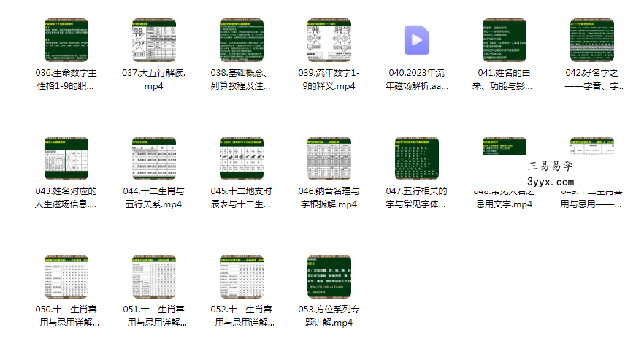Screen dimensions: 644x346
Task: Open thumbnail of 046.纳音名理与字根拆解.mp4
Action: click(x=329, y=158)
